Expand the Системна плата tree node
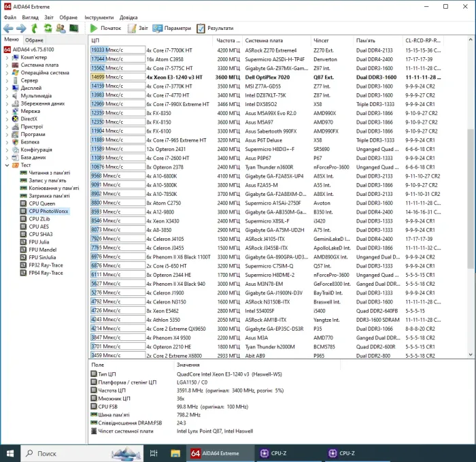The width and height of the screenshot is (476, 462). [x=7, y=65]
